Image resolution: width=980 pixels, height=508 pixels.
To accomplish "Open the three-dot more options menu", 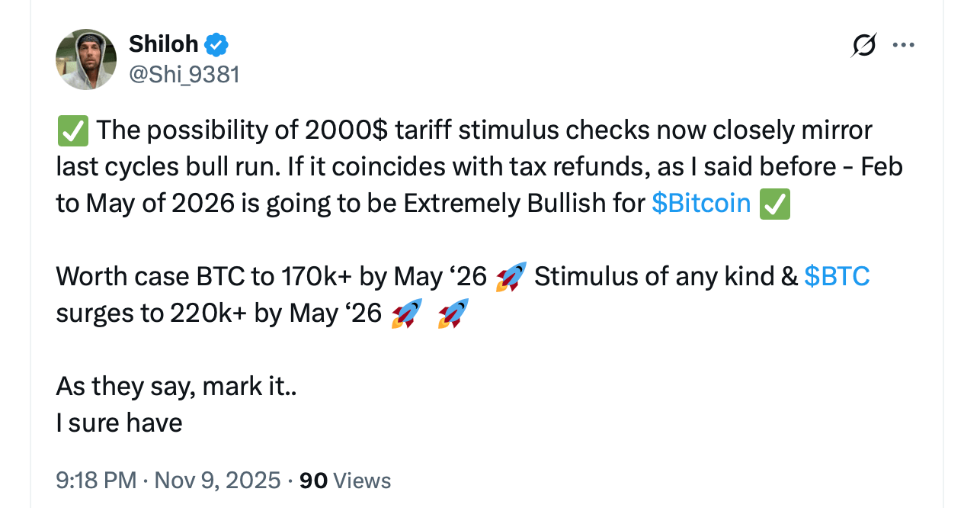I will pos(903,45).
